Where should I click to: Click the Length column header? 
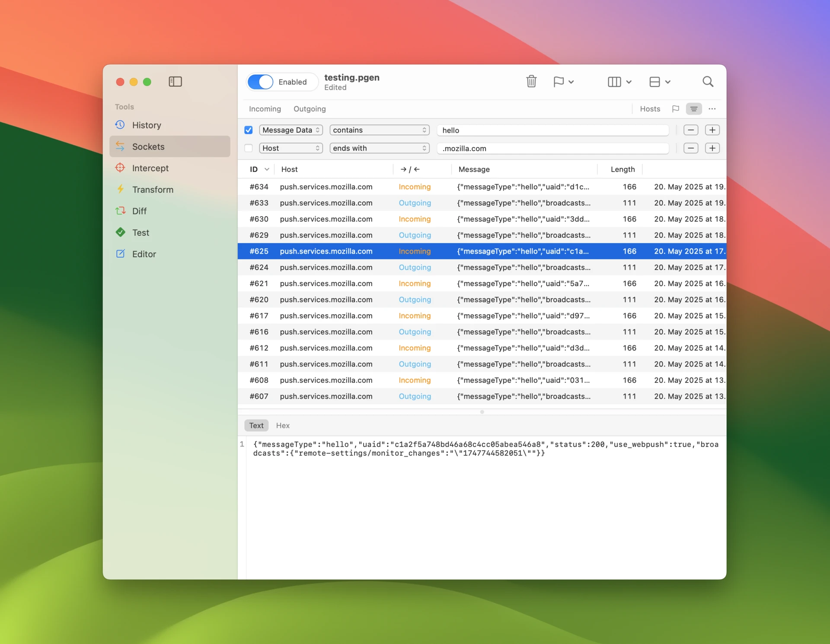pos(622,169)
